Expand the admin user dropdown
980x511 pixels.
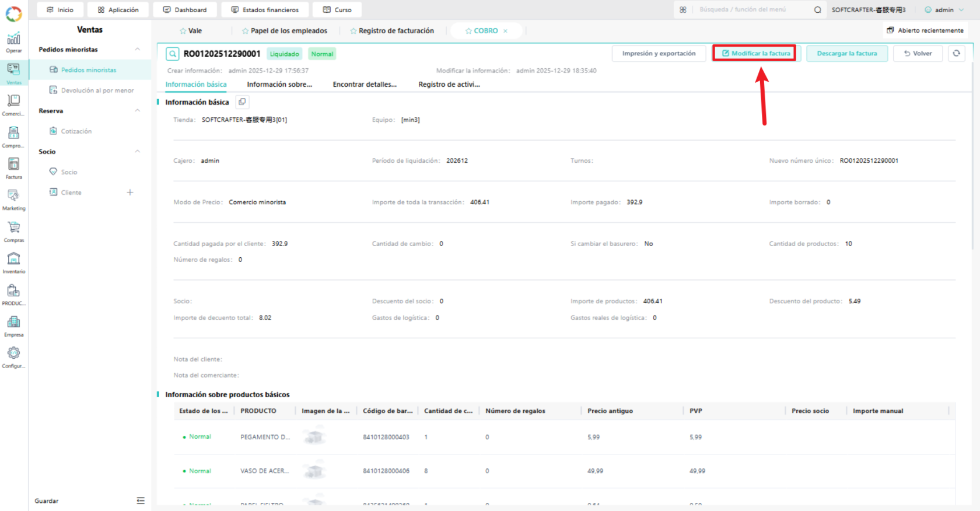[944, 10]
